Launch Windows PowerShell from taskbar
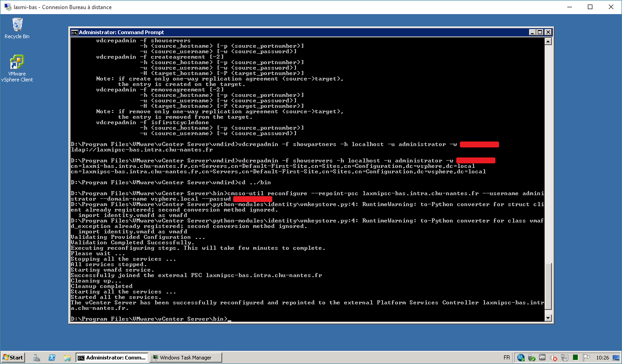This screenshot has width=622, height=364. coord(52,358)
